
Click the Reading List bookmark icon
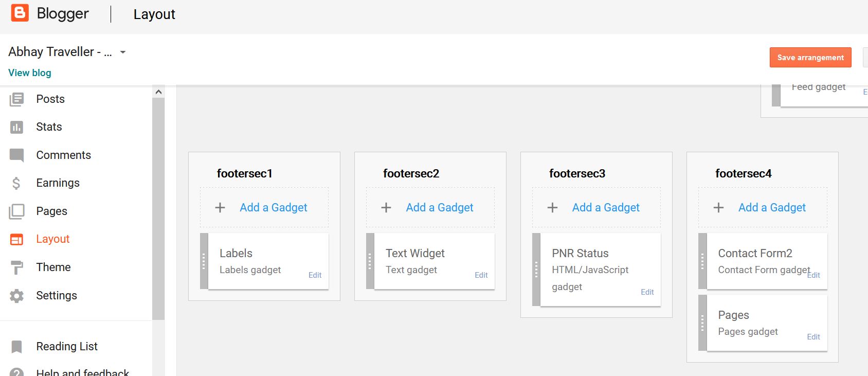pos(16,347)
